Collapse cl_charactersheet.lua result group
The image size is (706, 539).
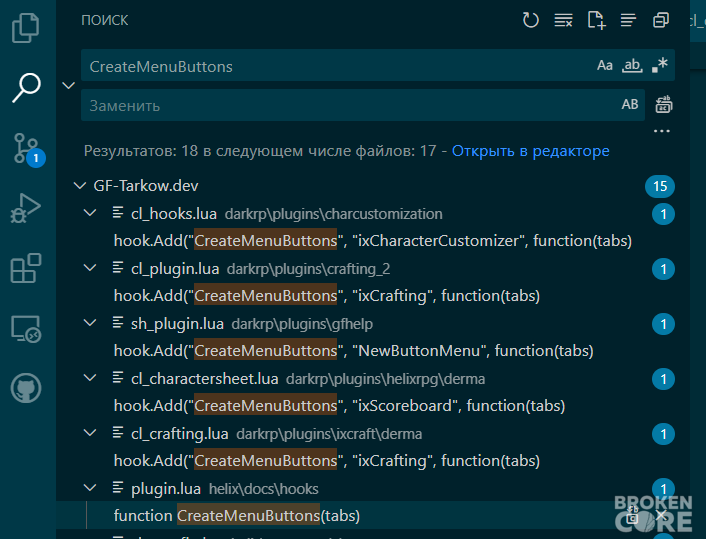(x=90, y=377)
